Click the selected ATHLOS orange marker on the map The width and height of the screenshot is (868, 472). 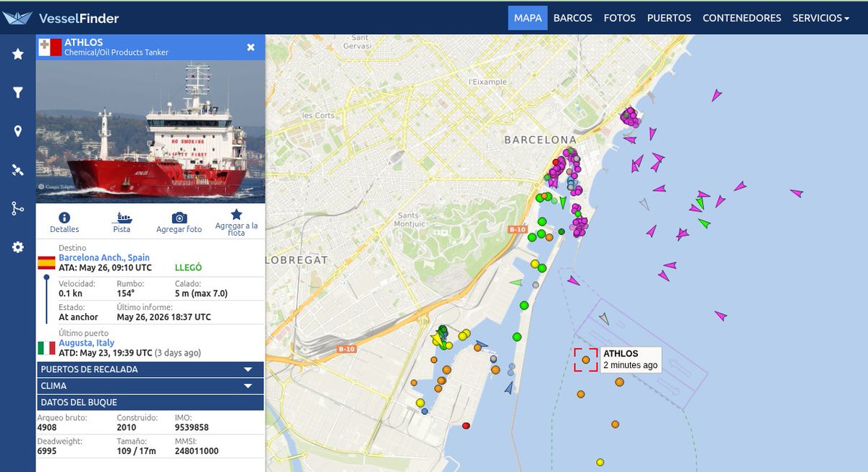click(586, 359)
